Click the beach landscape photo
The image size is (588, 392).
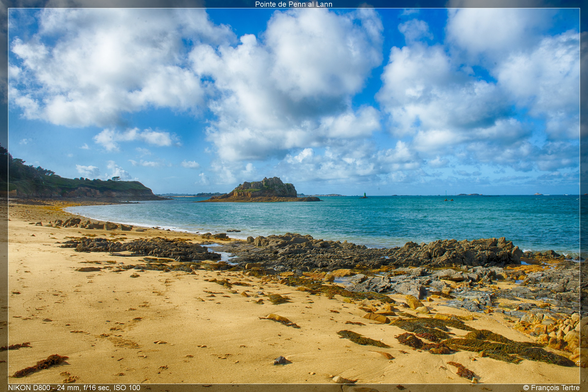pos(294,196)
